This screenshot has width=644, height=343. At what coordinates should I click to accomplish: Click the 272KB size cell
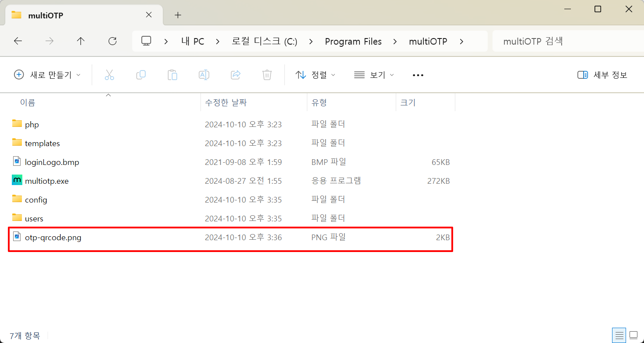(439, 181)
